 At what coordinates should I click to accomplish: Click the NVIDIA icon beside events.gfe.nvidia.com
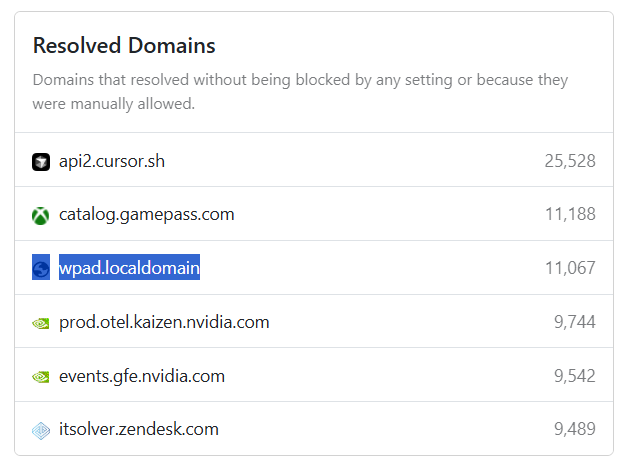coord(41,377)
